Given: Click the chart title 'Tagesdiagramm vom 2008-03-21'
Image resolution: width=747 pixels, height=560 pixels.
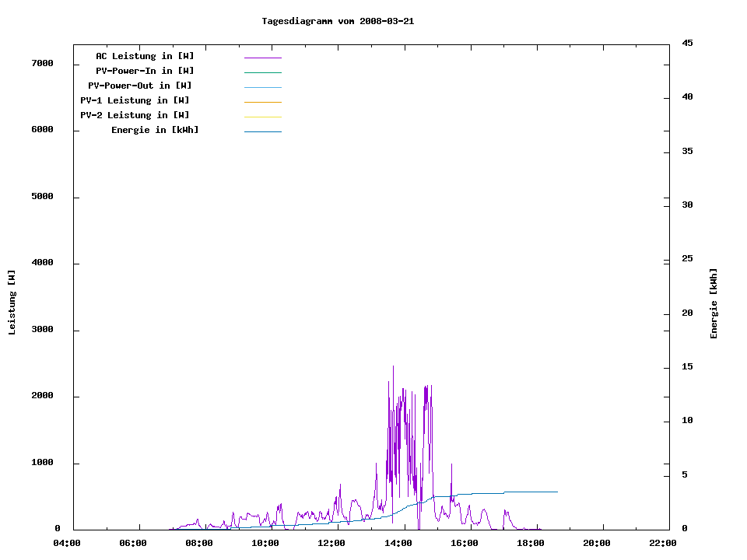Looking at the screenshot, I should 338,21.
